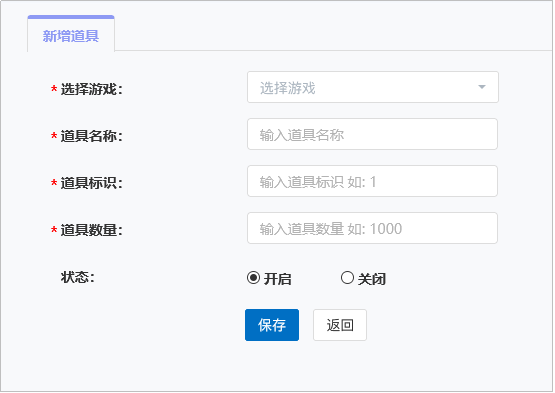Click the 状态: label text
Screen dimensions: 555x393
pos(78,277)
